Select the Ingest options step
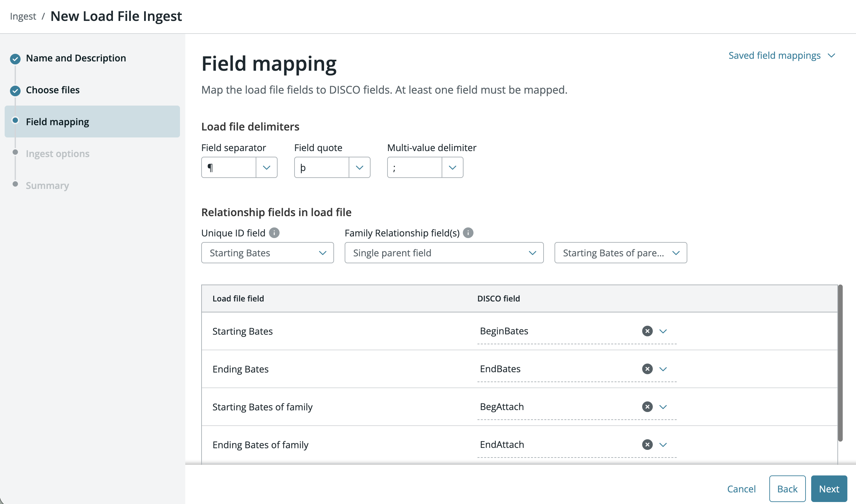The image size is (856, 504). point(58,153)
